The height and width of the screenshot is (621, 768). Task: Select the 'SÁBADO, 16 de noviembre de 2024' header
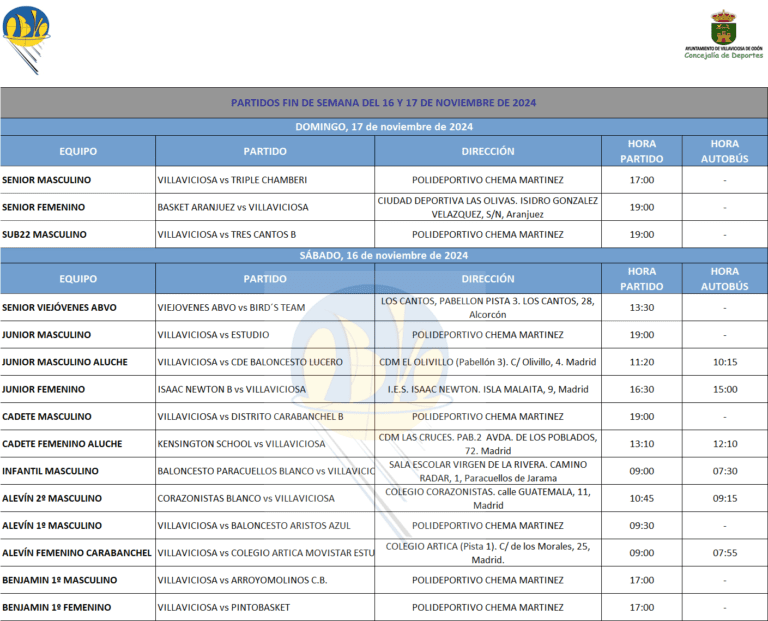[x=384, y=256]
